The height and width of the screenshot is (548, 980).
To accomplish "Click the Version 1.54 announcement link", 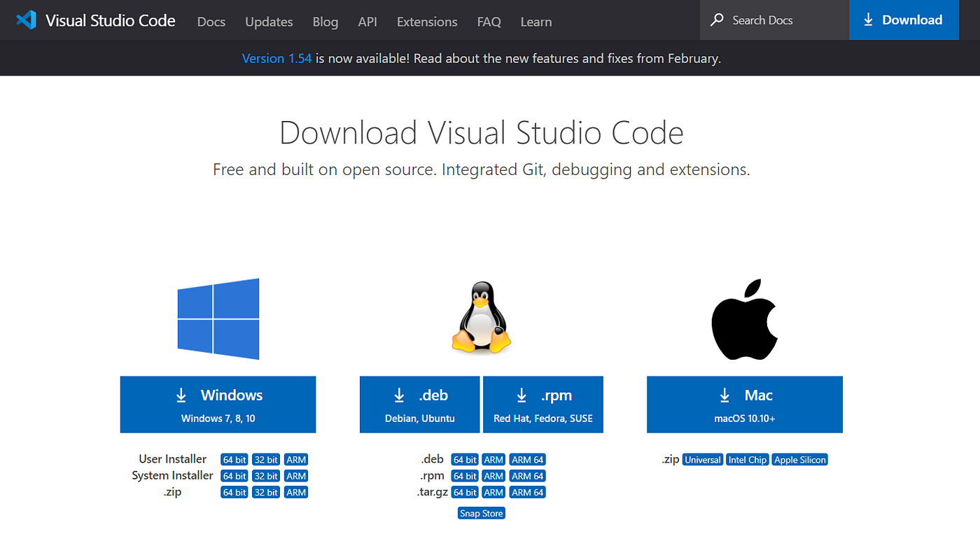I will [276, 58].
